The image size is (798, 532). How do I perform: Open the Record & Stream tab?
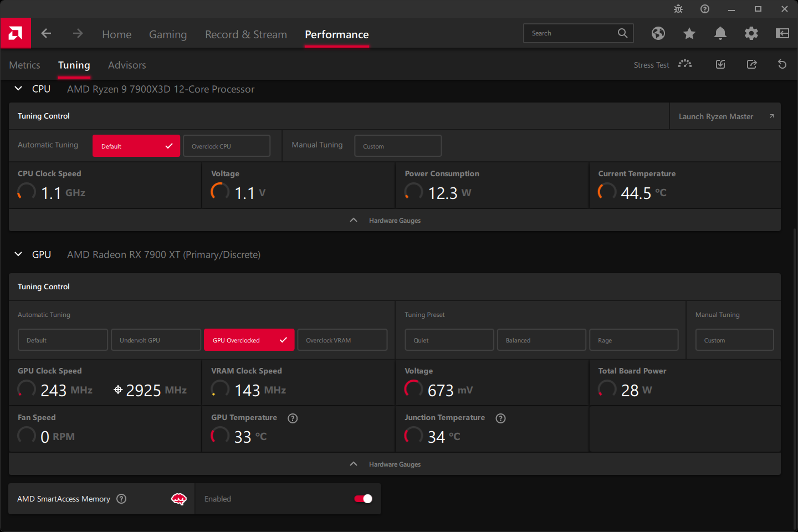click(x=246, y=34)
